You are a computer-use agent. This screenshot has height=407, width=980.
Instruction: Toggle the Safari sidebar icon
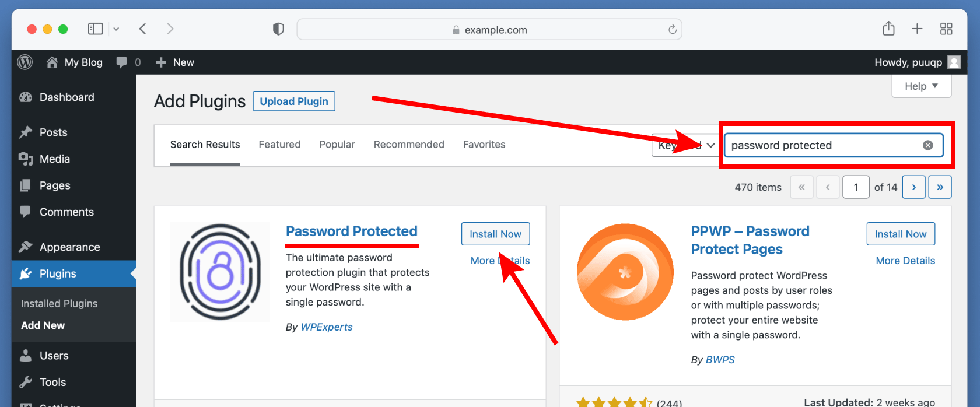point(96,29)
